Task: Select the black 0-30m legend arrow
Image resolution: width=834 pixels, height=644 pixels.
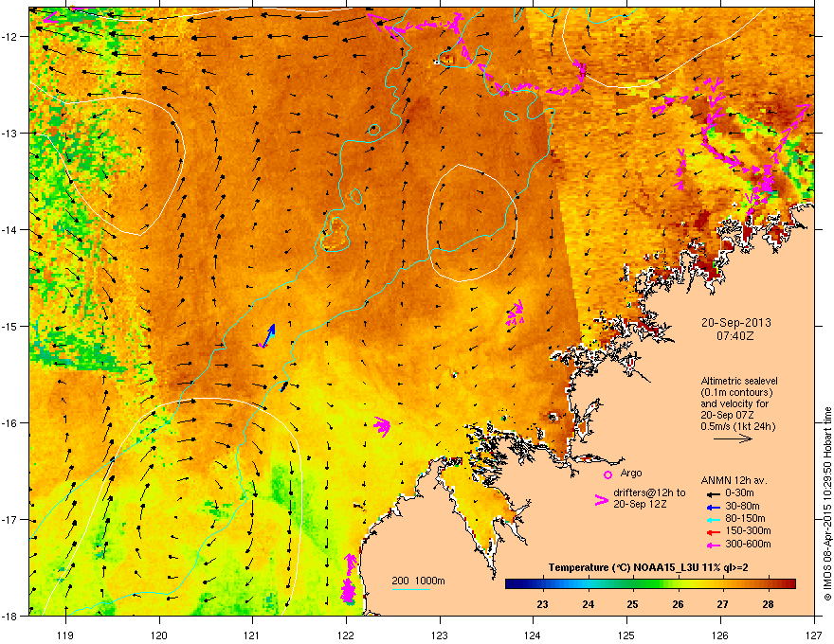Action: 713,494
